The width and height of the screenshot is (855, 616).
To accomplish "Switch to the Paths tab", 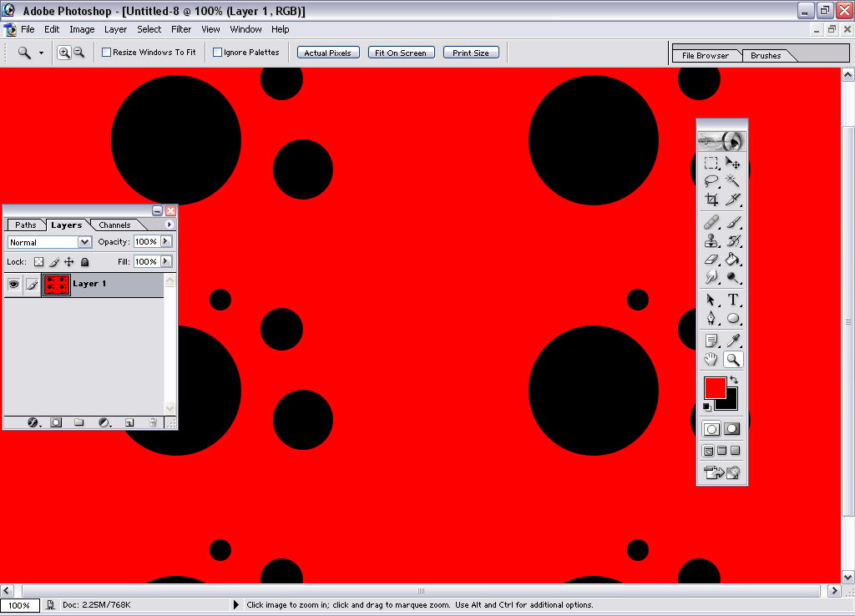I will [x=26, y=225].
